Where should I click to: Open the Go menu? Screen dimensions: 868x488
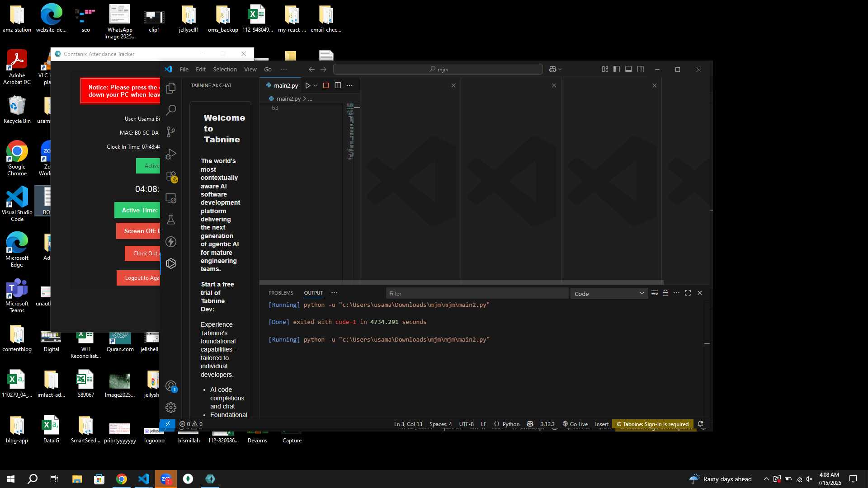[268, 69]
